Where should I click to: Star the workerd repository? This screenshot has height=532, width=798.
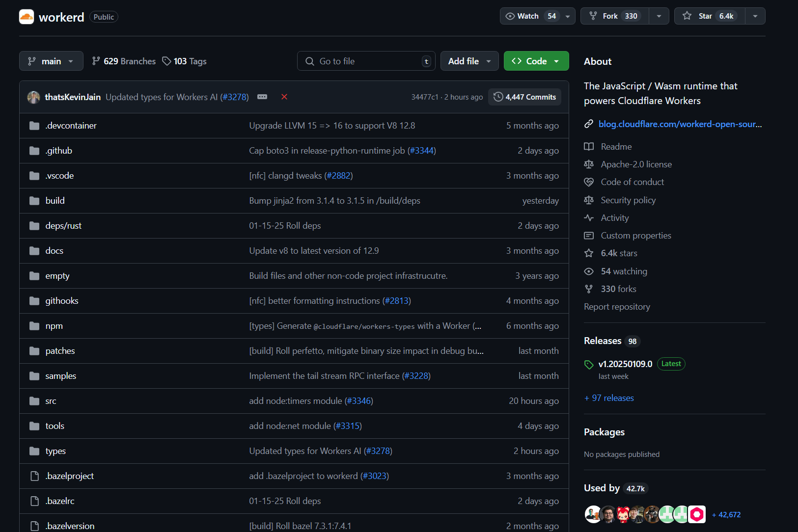click(x=710, y=16)
